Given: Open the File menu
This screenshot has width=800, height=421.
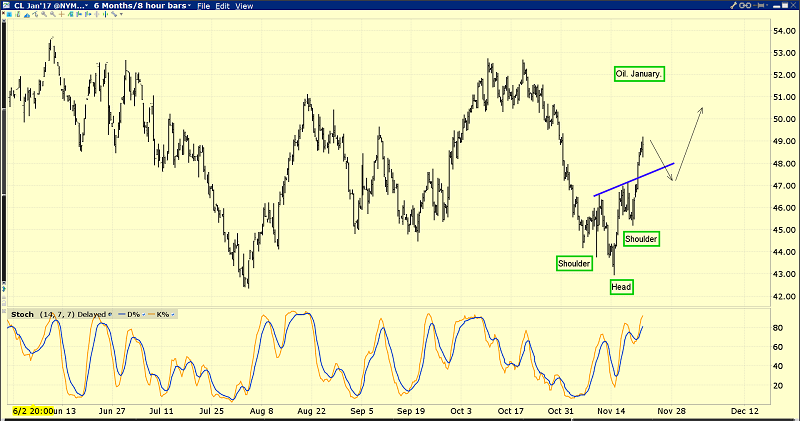Looking at the screenshot, I should point(203,6).
